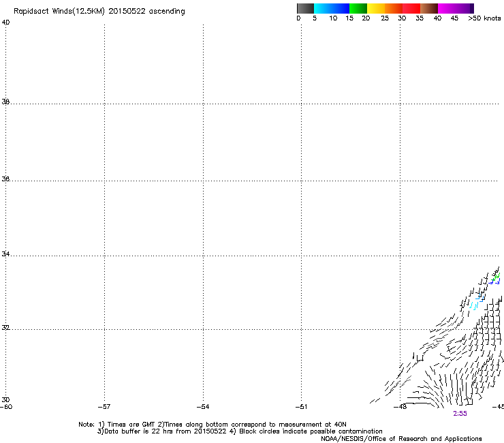Click the light cyan wind barbs near 32.7N
Screen dimensions: 504x443
pyautogui.click(x=474, y=305)
